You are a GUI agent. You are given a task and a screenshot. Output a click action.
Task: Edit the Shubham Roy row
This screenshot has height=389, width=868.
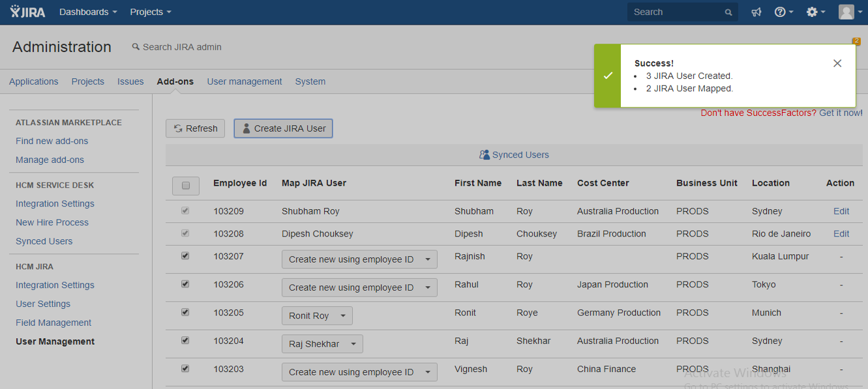(x=841, y=211)
